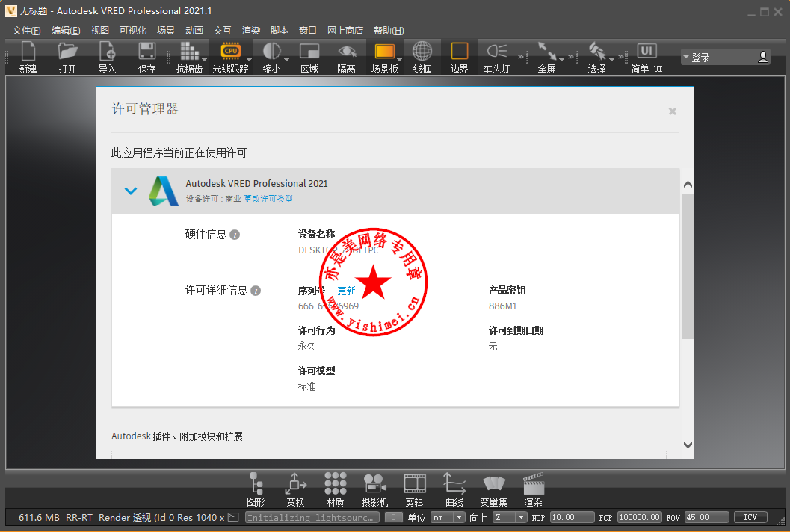Screen dimensions: 790x532
Task: Open the 文件(F) menu
Action: (x=27, y=30)
